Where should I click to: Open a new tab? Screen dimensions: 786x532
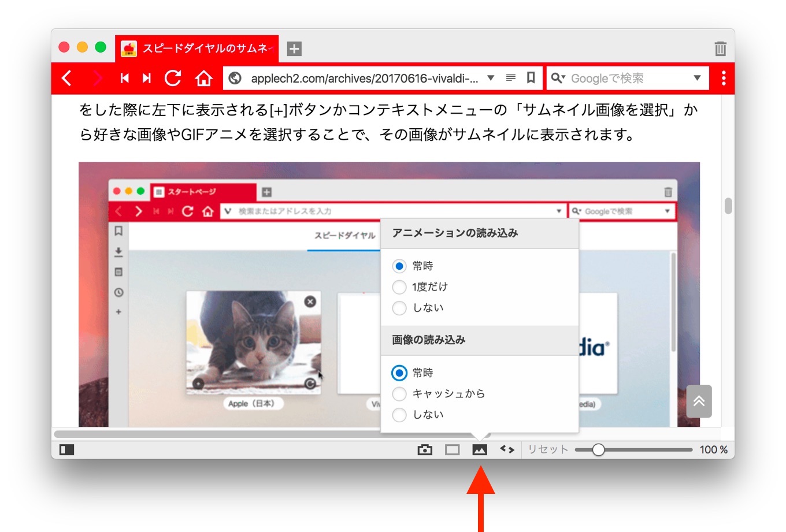pos(294,49)
